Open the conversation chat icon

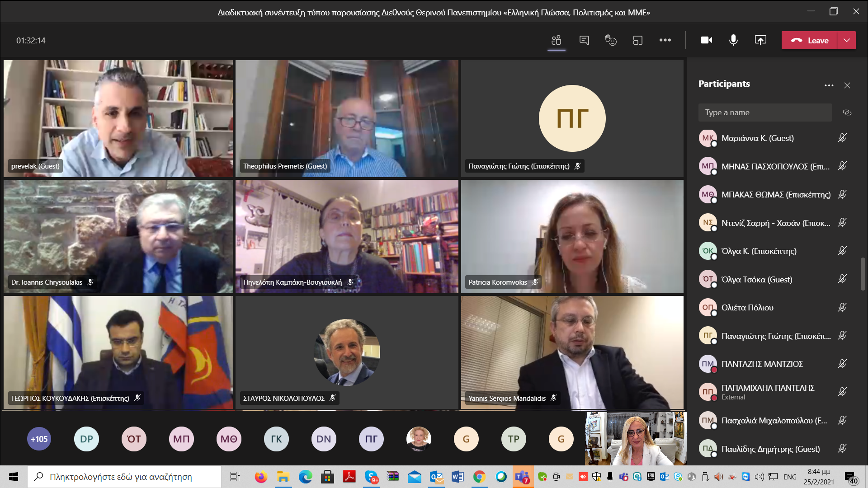pos(584,40)
